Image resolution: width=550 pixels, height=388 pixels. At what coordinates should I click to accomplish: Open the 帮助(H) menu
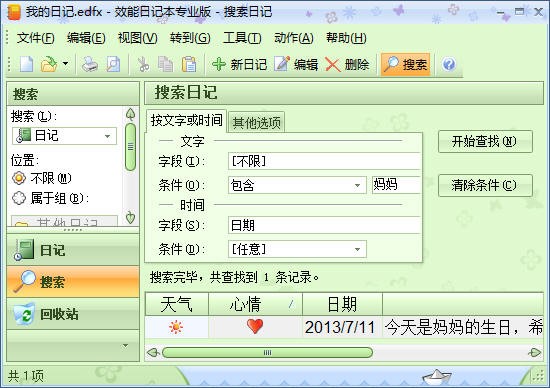[346, 38]
